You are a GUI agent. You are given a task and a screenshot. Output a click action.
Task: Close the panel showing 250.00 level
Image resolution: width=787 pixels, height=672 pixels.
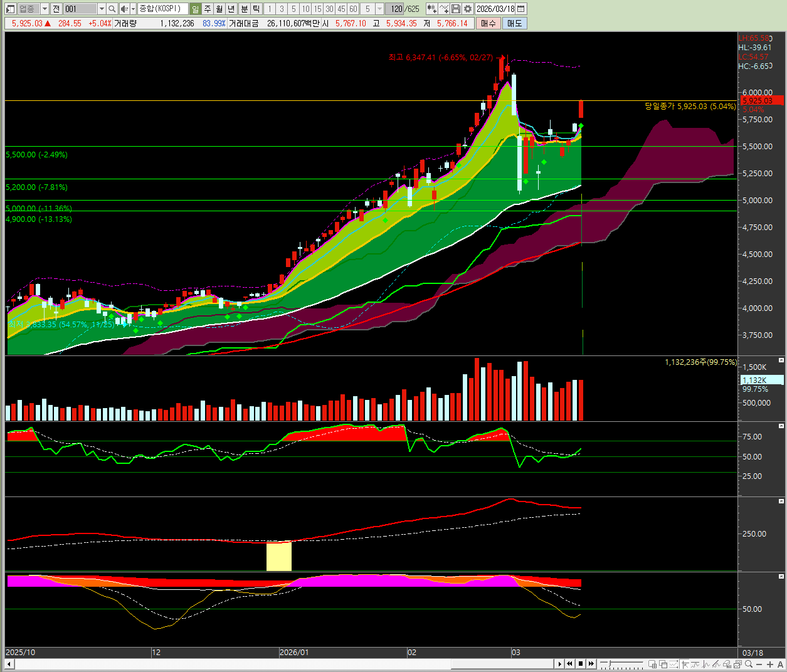click(781, 501)
